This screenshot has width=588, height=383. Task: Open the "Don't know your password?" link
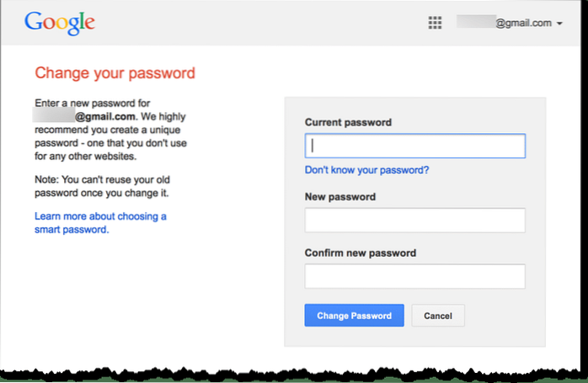[366, 170]
